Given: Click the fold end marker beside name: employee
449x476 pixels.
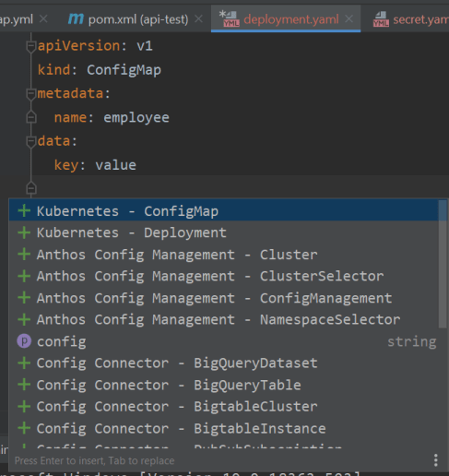Looking at the screenshot, I should pos(31,117).
